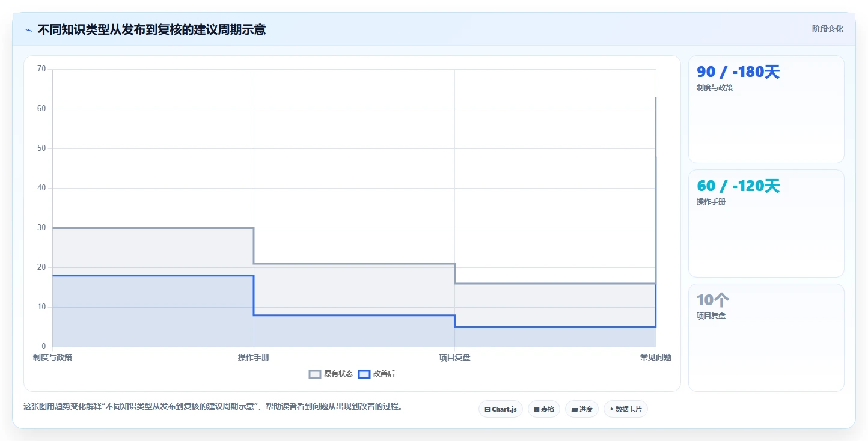Click the 制度与政策 caption in first card
The image size is (868, 441).
715,88
